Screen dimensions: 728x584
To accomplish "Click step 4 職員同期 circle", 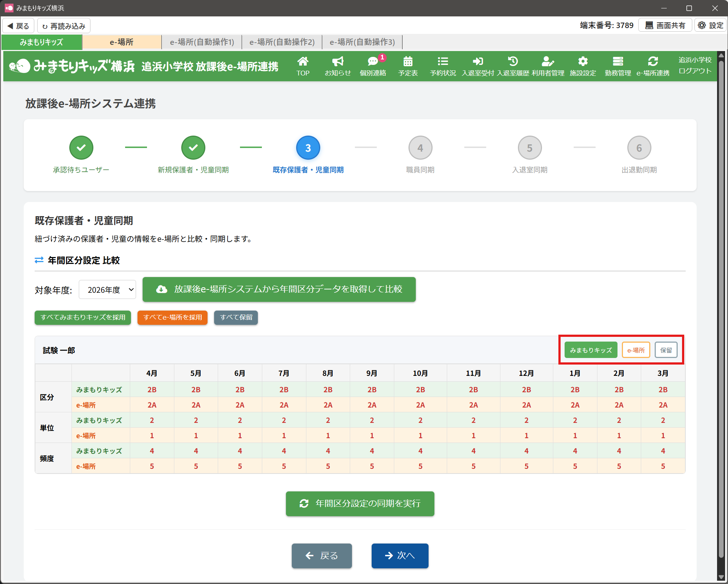I will [420, 148].
